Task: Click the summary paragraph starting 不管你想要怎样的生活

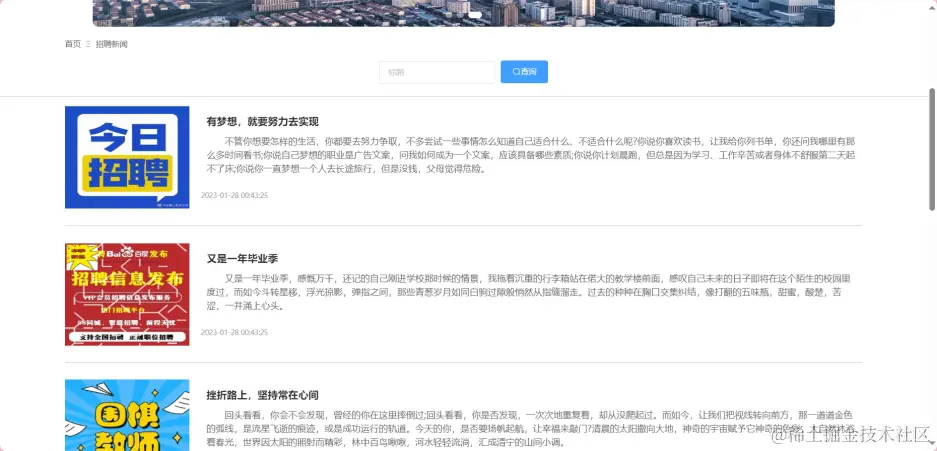Action: point(531,155)
